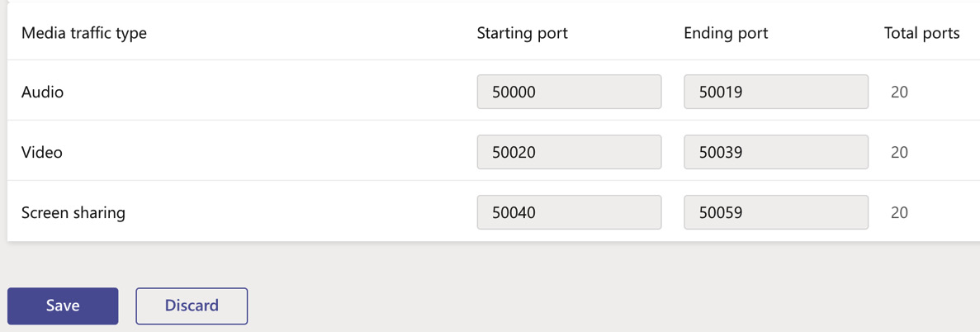
Task: Click the Media traffic type column header
Action: [x=83, y=33]
